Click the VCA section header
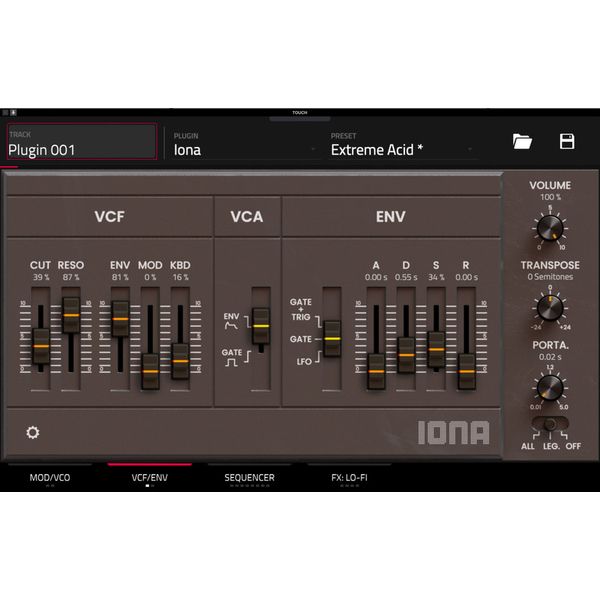600x600 pixels. tap(247, 217)
